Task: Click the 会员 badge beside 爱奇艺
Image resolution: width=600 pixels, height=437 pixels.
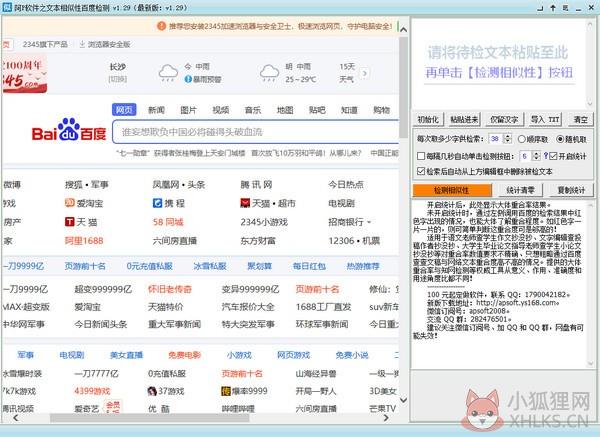Action: click(113, 406)
